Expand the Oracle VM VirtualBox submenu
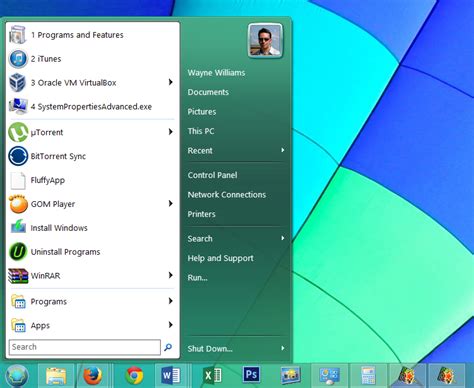 point(171,82)
